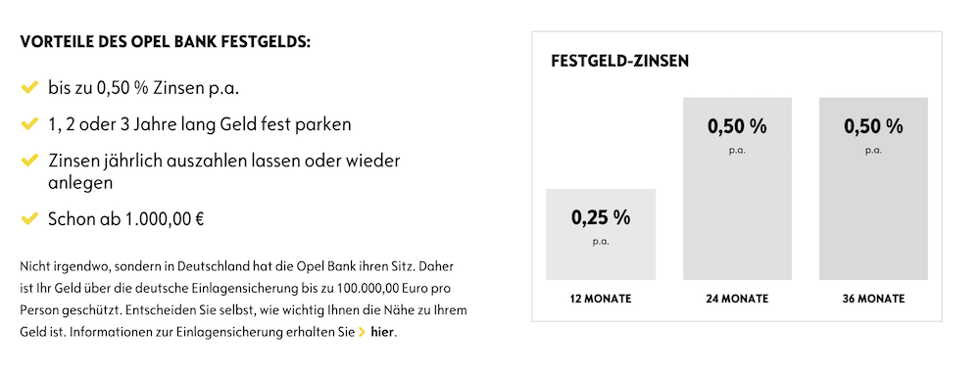Click the Vorteile des Opel Bank Festgelds heading

click(165, 42)
